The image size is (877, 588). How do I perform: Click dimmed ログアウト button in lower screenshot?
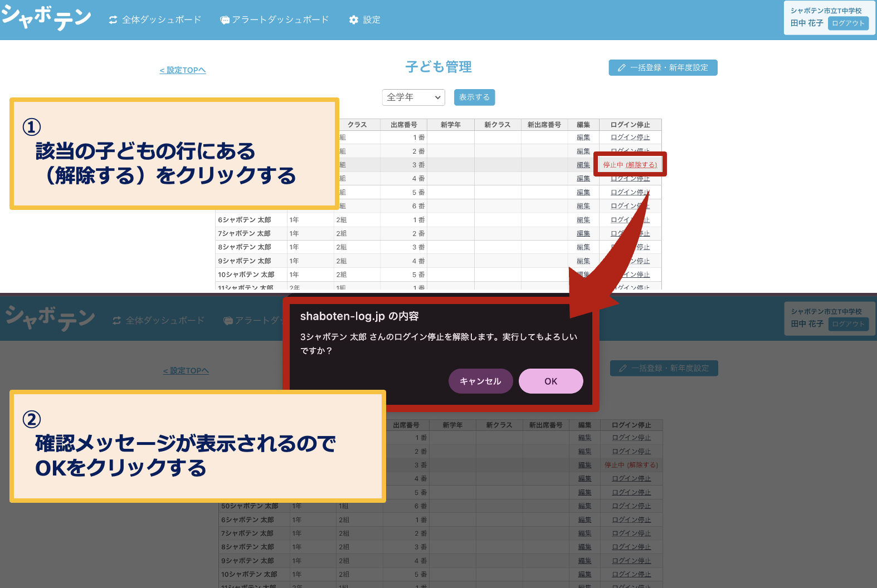[849, 324]
